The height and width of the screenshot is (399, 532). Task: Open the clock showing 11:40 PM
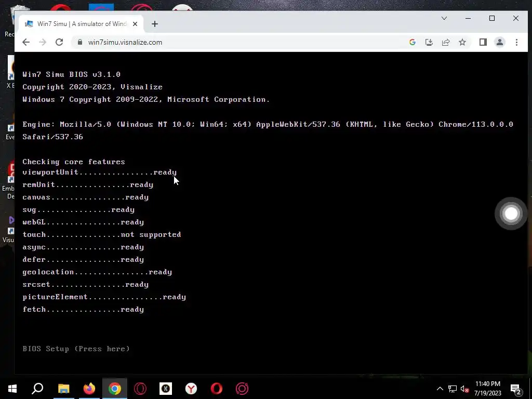pos(487,389)
